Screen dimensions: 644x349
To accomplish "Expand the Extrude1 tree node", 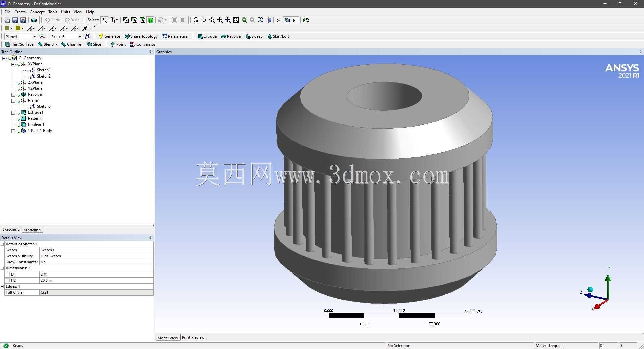I will pos(13,113).
